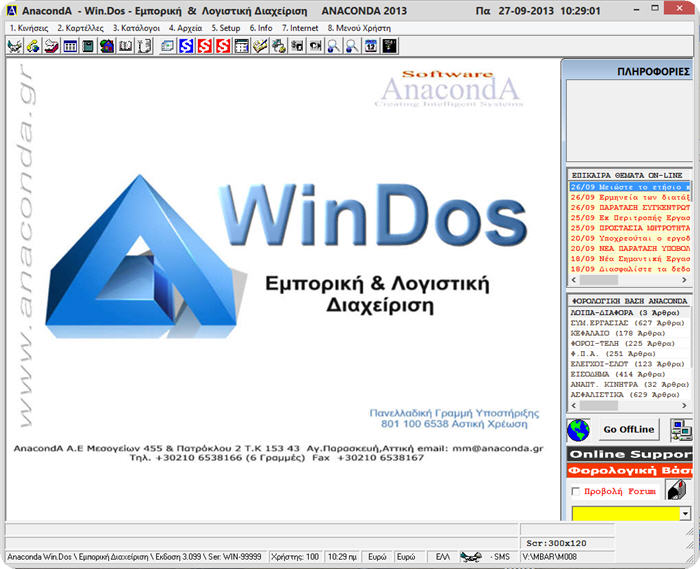
Task: Click right scroll arrow of the news list
Action: 684,280
